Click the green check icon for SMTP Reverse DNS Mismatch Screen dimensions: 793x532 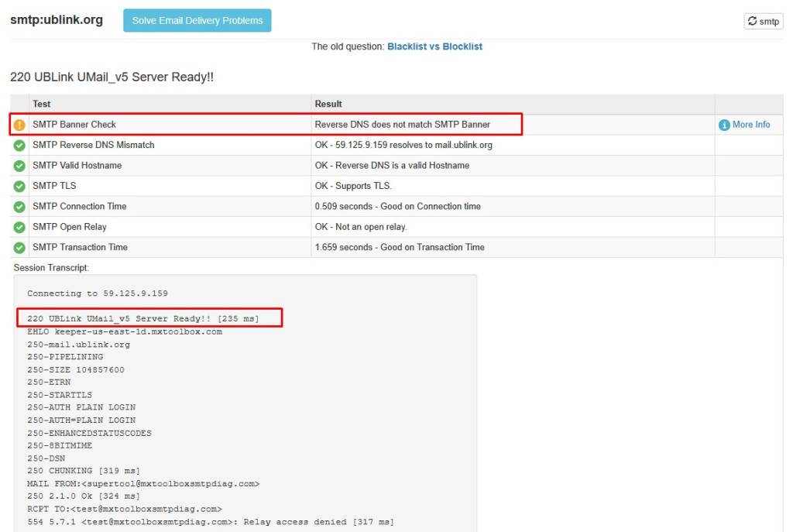point(19,146)
